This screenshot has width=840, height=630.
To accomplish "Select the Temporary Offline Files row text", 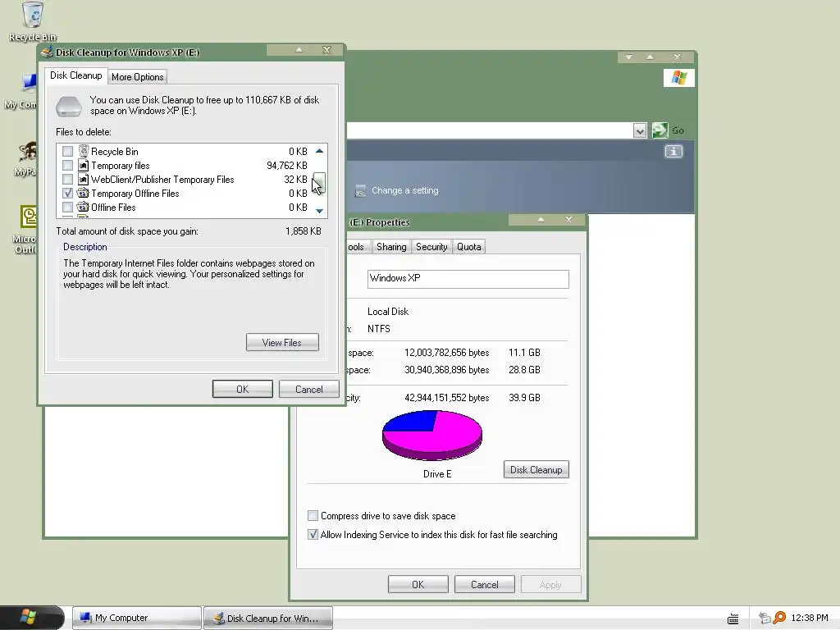I will pyautogui.click(x=135, y=194).
